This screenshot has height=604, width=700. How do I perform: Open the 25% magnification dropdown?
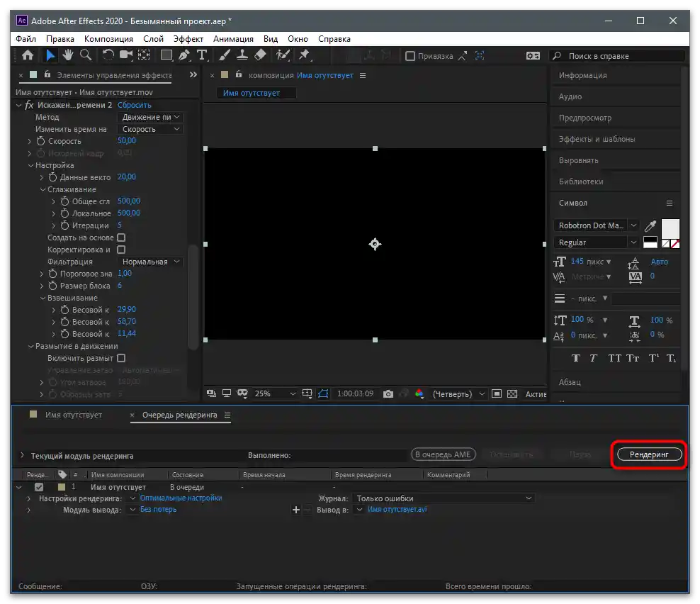click(276, 393)
